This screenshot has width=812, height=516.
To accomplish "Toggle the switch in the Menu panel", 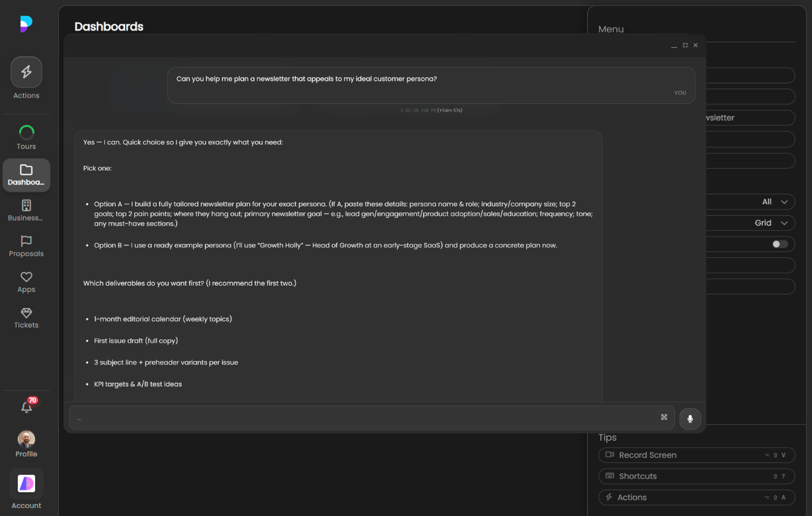I will coord(780,244).
